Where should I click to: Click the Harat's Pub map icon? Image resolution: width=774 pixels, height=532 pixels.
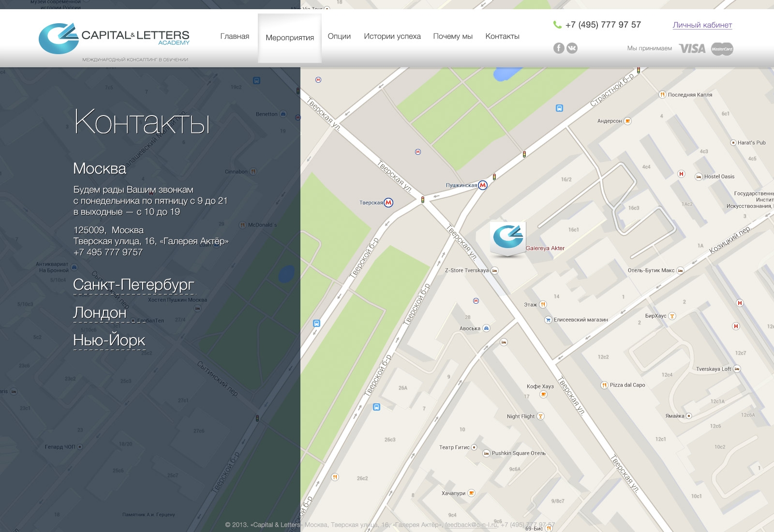[733, 143]
